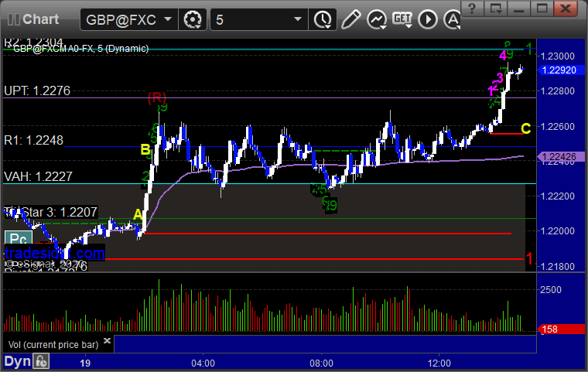Click the yellow A wave marker
This screenshot has height=372, width=588.
[x=138, y=214]
